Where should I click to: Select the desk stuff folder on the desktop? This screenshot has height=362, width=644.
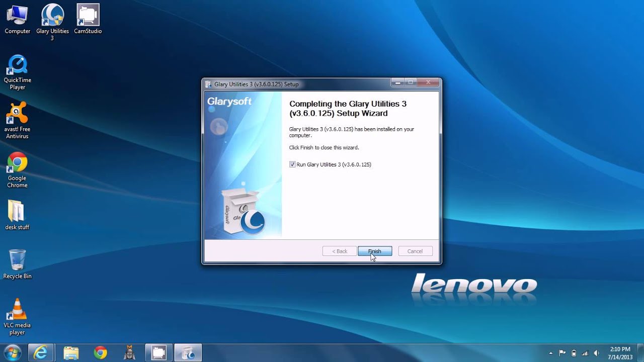click(17, 215)
